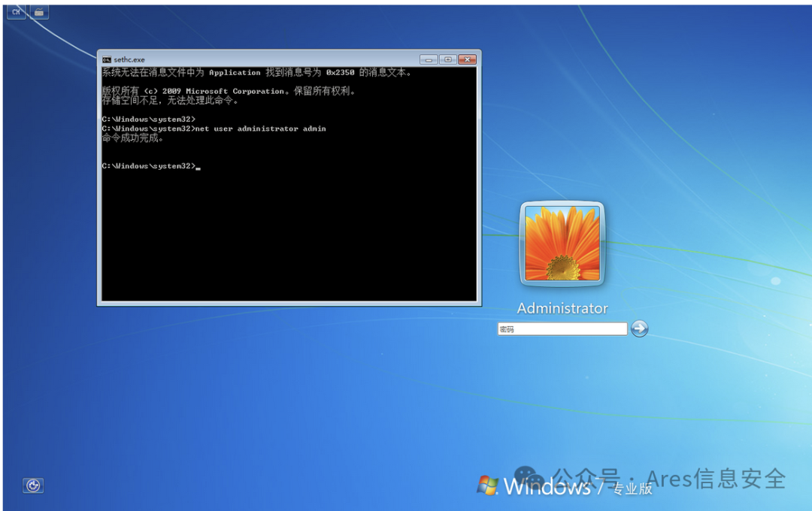Select the Administrator flower account picture
812x511 pixels.
[562, 243]
